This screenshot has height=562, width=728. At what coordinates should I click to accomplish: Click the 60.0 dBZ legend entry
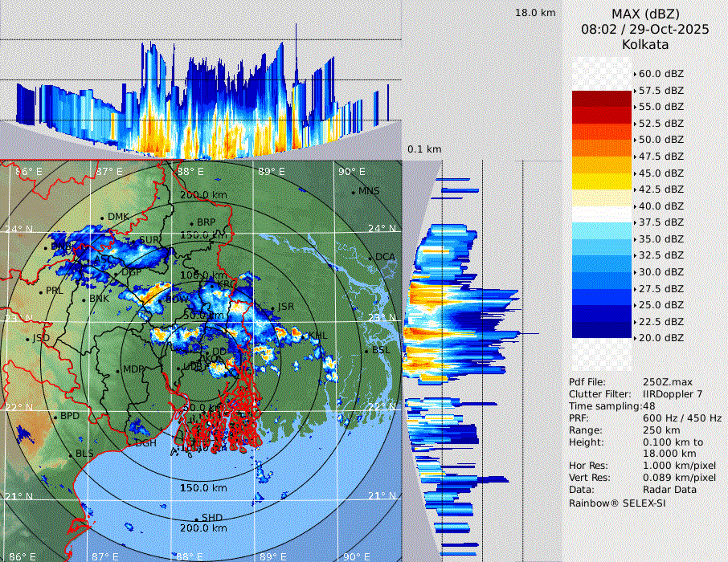[661, 73]
